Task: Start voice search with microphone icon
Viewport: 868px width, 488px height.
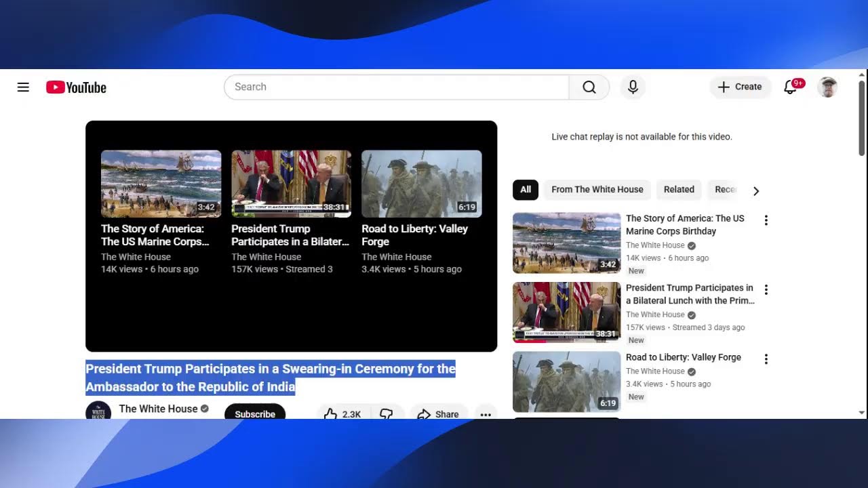Action: point(633,87)
